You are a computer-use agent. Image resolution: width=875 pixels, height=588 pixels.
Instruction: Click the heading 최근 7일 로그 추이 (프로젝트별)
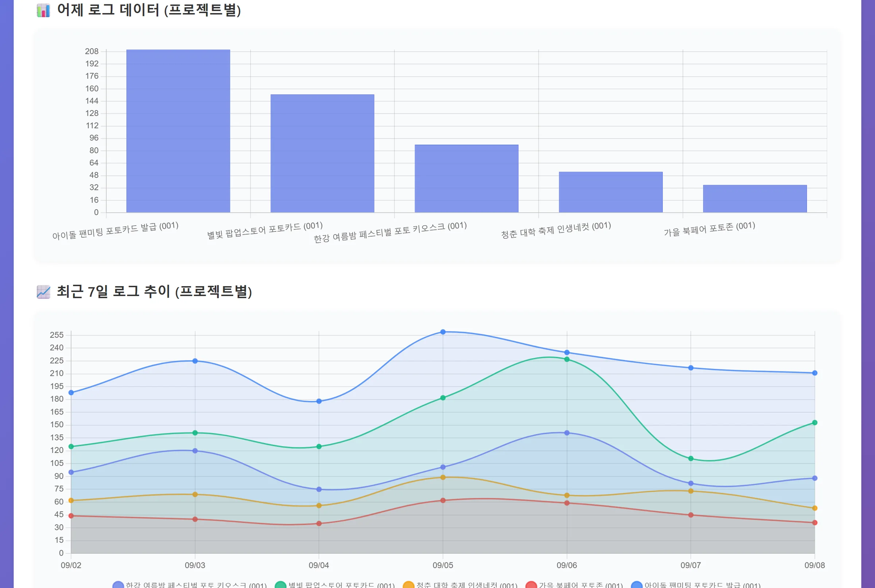coord(154,291)
